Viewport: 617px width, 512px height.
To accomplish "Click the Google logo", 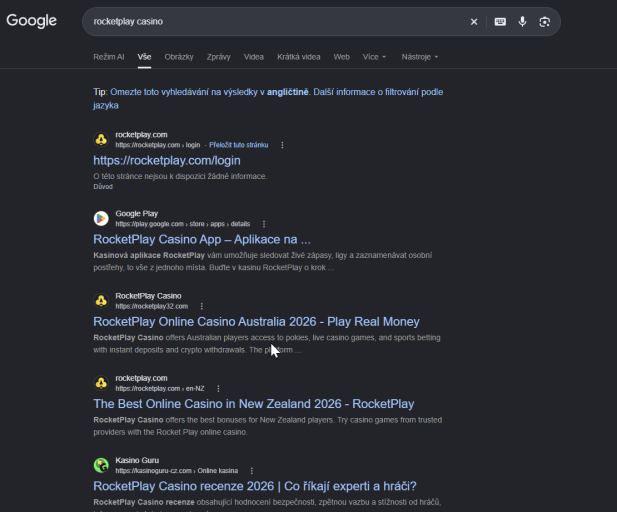I will click(31, 21).
